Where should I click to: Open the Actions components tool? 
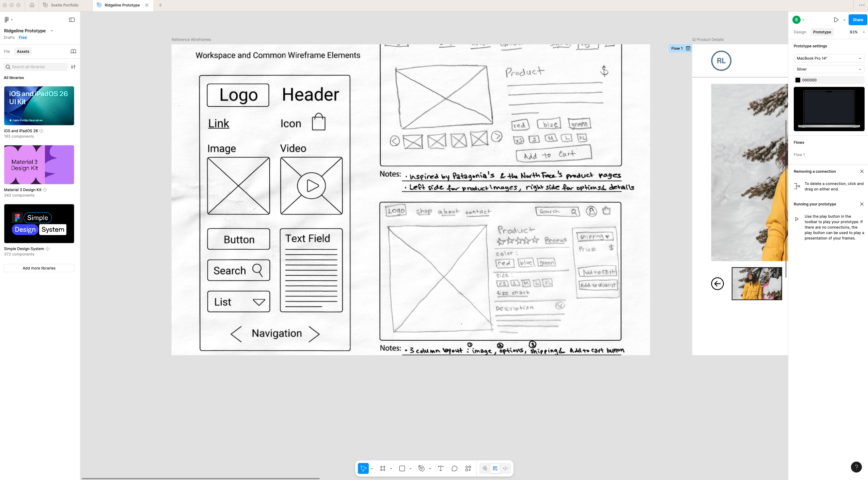pyautogui.click(x=468, y=468)
